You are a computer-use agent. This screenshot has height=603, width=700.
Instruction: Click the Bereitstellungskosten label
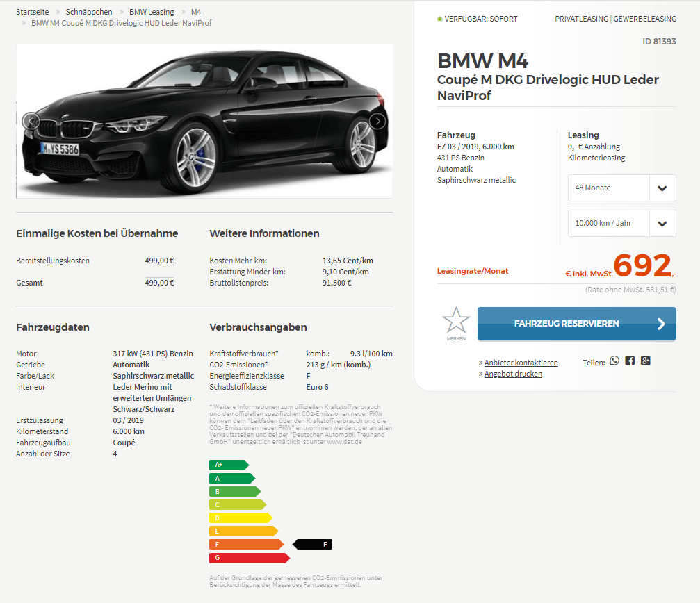53,261
